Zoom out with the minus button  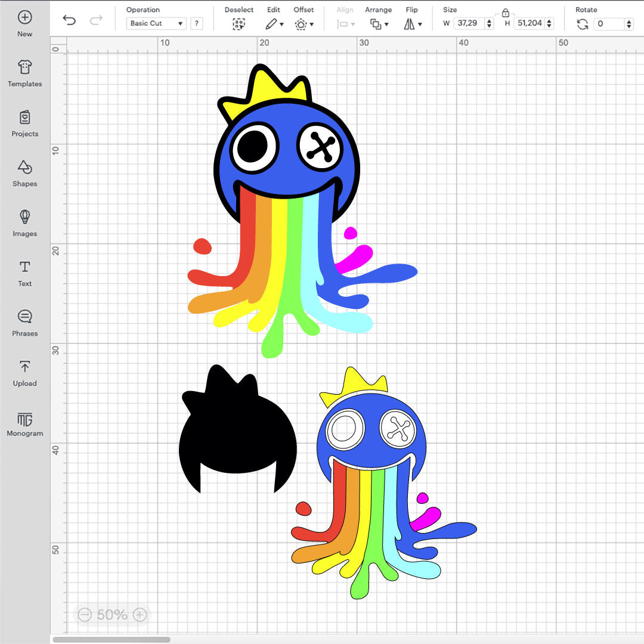coord(85,614)
